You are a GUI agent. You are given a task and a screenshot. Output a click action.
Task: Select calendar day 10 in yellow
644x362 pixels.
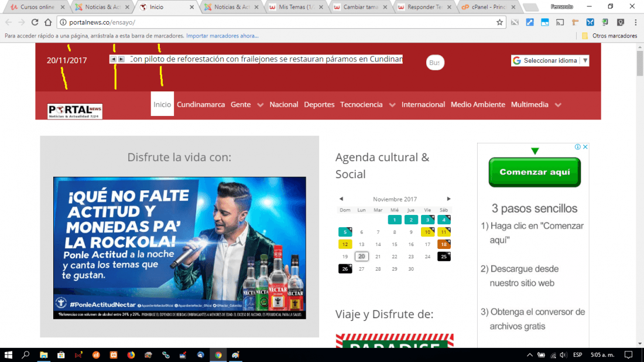coord(427,232)
